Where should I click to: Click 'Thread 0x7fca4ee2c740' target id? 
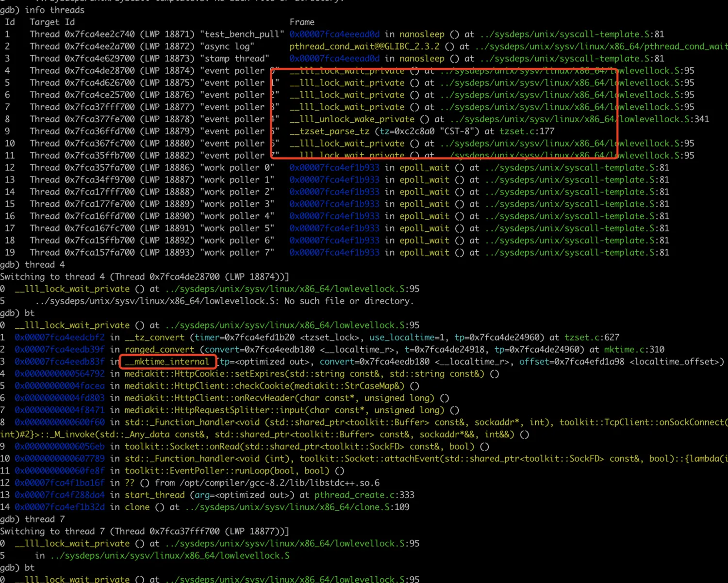click(82, 34)
